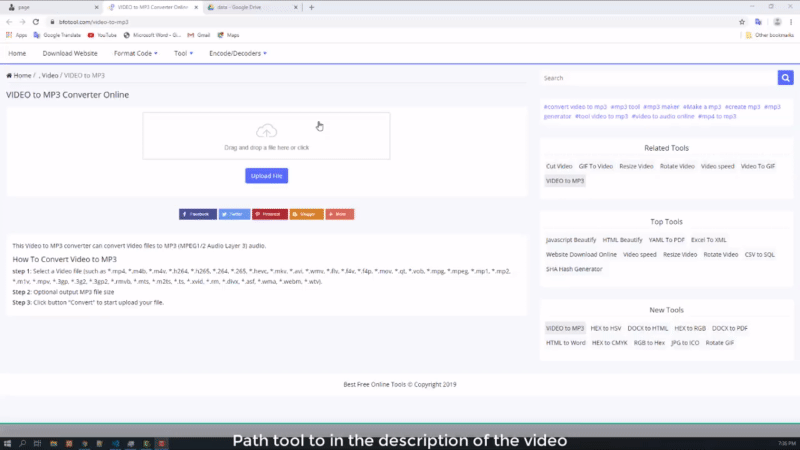Screen dimensions: 800x450
Task: Open a new browser tab with plus icon
Action: (312, 7)
